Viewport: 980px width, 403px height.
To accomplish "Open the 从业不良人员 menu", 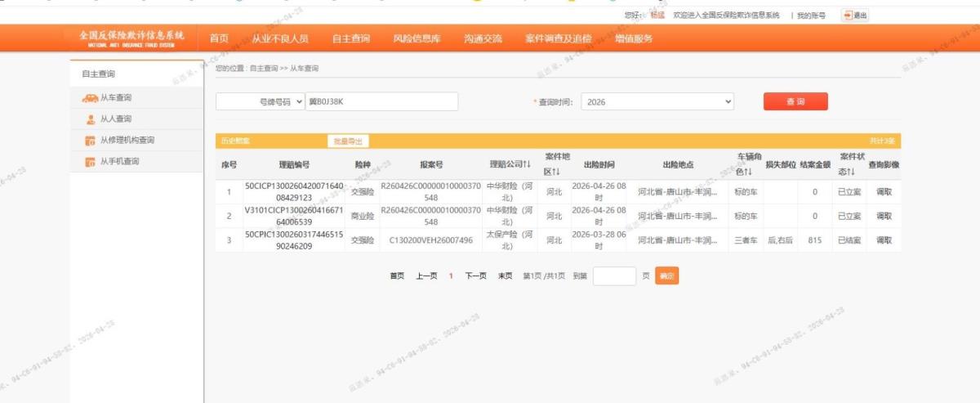I will tap(280, 38).
